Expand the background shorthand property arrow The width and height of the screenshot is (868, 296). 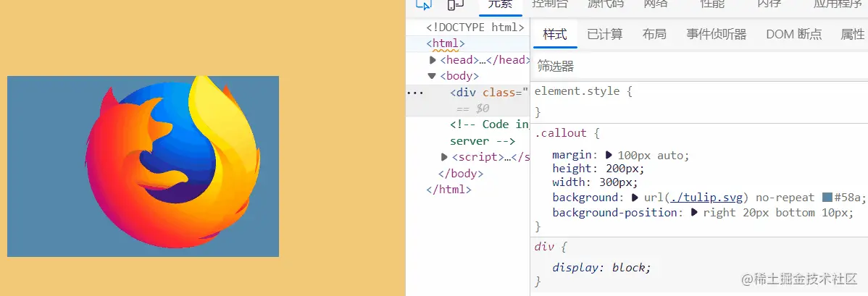[x=635, y=198]
